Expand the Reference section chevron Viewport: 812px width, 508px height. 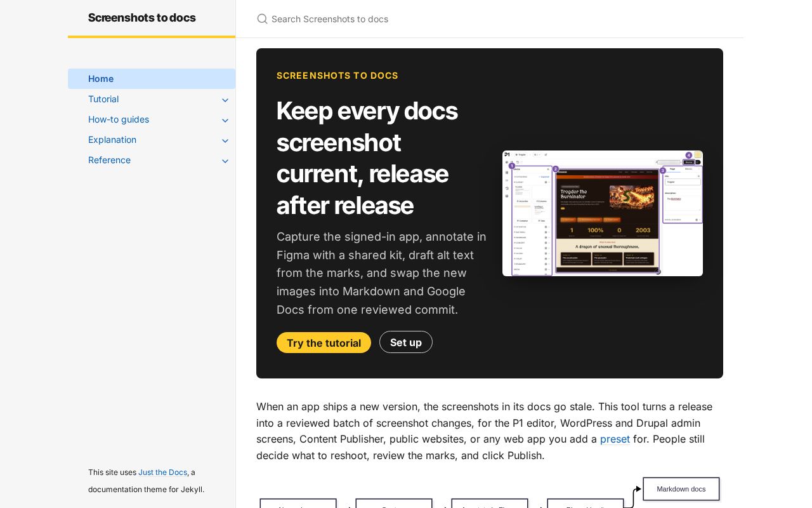225,161
